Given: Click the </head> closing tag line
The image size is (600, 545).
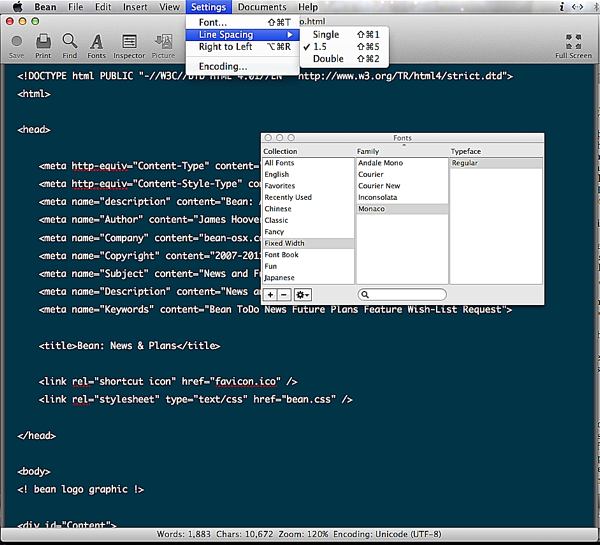Looking at the screenshot, I should (x=36, y=436).
